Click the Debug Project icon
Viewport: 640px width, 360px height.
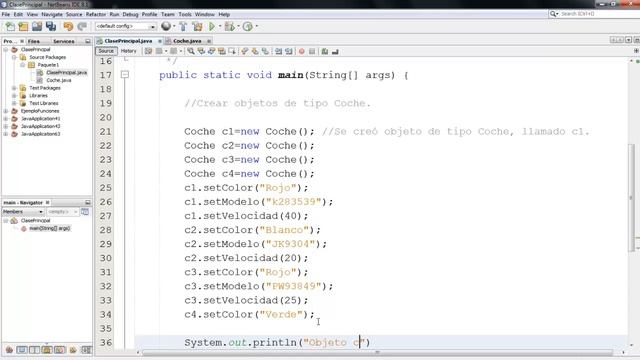click(x=230, y=27)
